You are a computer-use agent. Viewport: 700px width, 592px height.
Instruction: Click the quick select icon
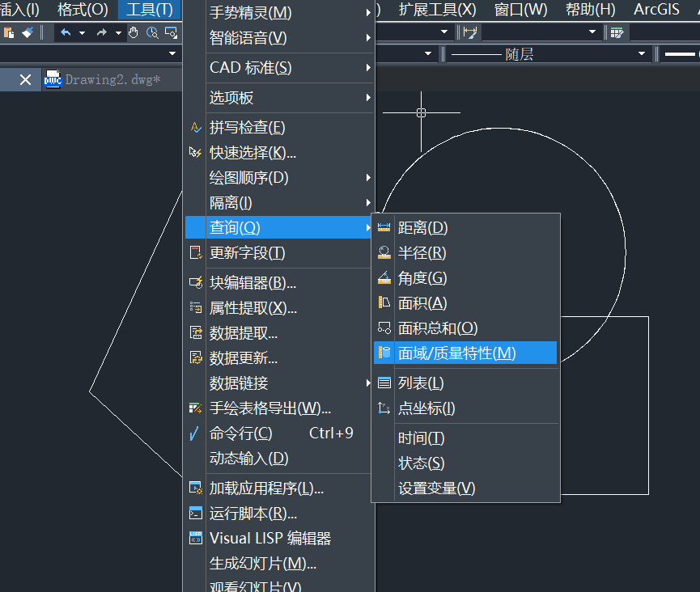196,153
